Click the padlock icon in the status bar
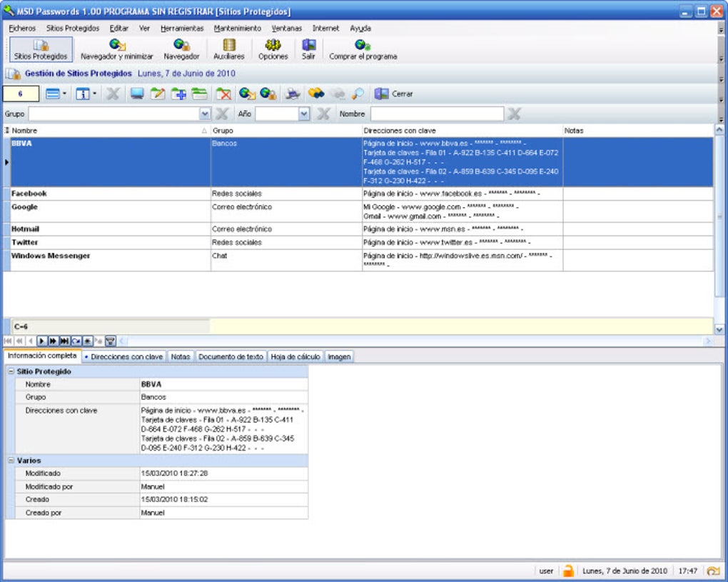 coord(568,571)
